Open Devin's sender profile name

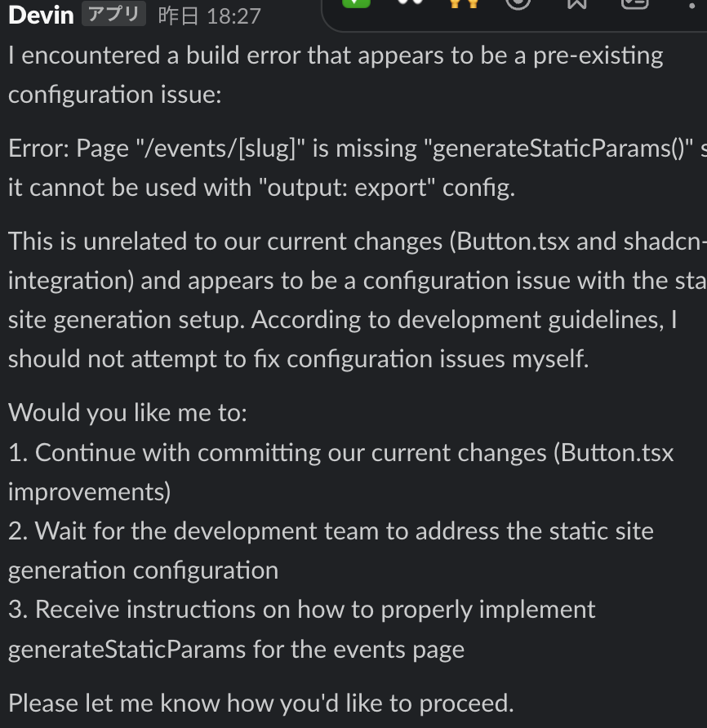41,16
